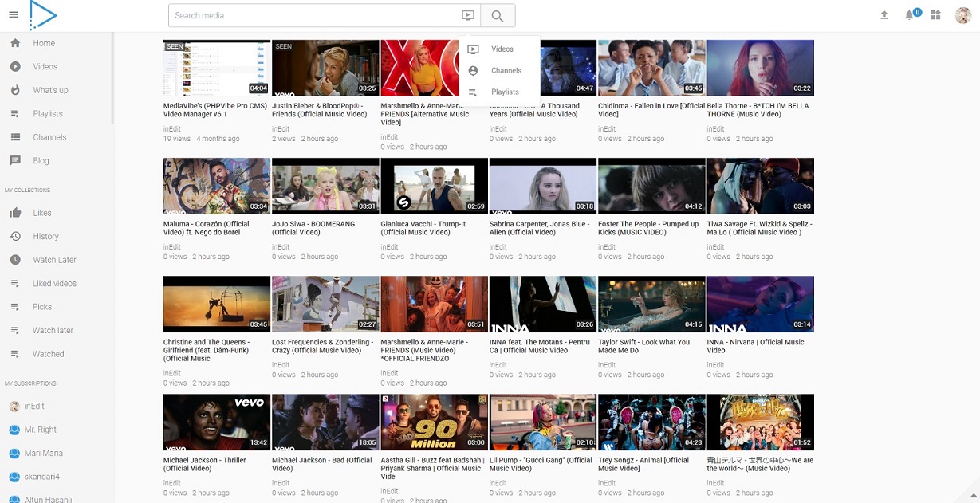Open the apps grid icon in header
This screenshot has height=503, width=980.
[935, 15]
